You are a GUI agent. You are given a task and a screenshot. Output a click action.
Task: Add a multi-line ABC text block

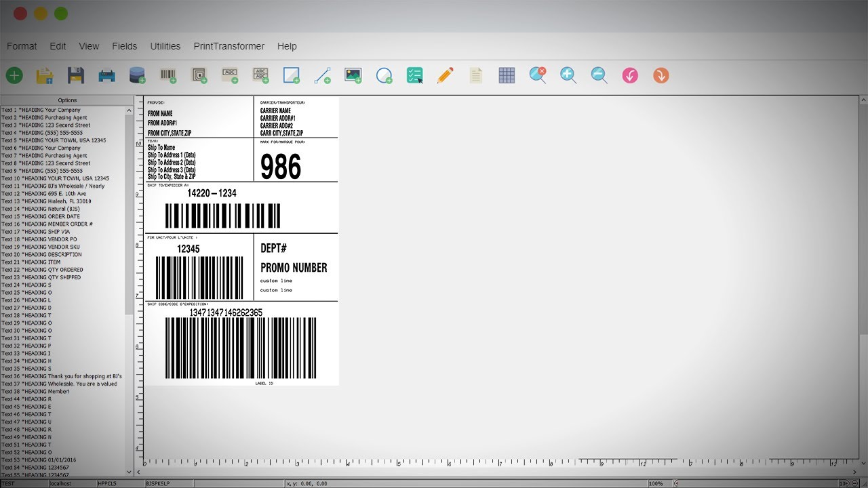261,75
